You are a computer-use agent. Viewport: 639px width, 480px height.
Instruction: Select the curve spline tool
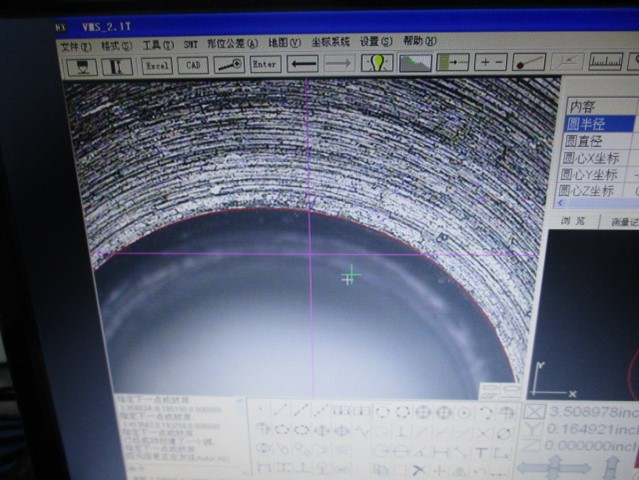[362, 429]
